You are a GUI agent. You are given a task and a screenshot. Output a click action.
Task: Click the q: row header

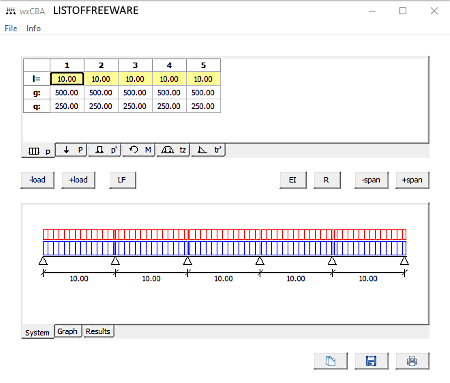point(37,106)
